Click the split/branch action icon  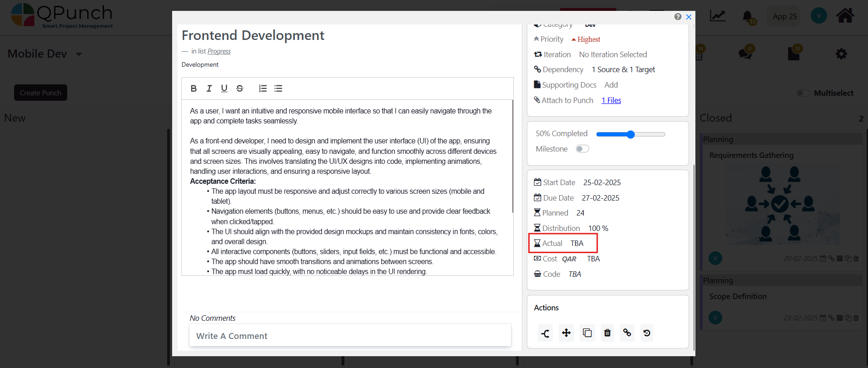546,333
